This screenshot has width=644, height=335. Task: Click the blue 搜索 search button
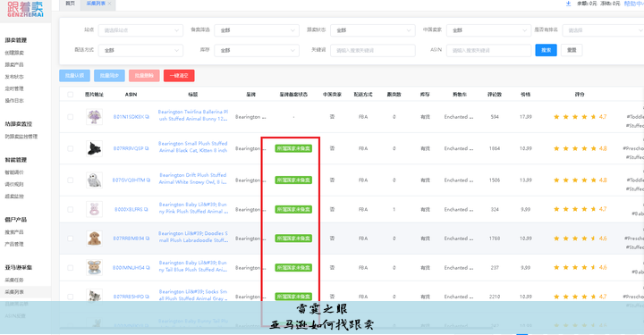coord(546,50)
